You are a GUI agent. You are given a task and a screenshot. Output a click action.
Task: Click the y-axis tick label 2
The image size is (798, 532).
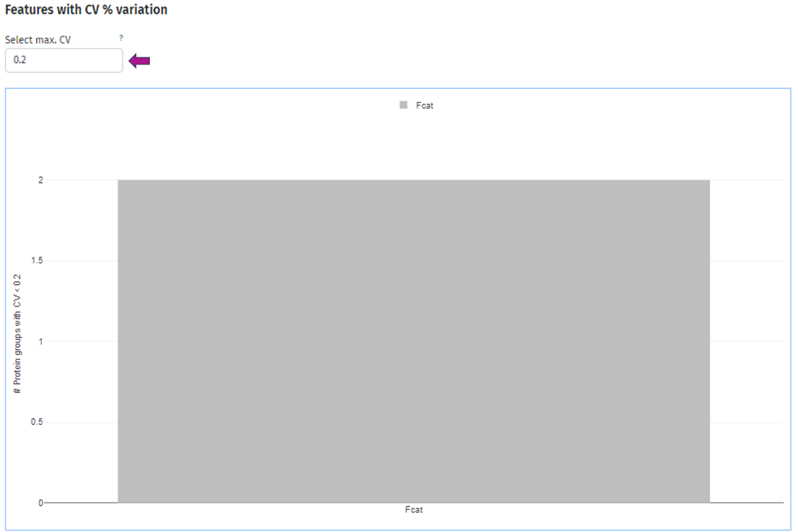click(40, 180)
